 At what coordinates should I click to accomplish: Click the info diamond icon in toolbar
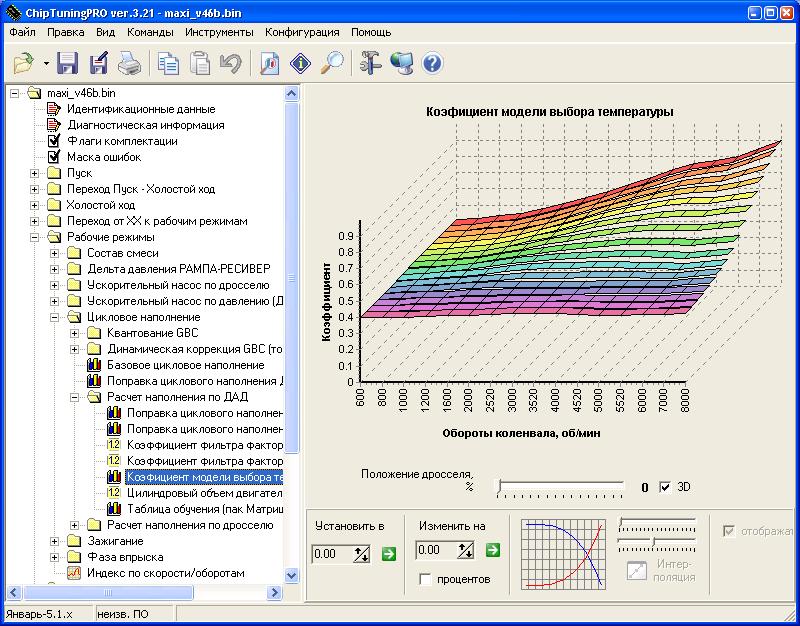click(301, 65)
